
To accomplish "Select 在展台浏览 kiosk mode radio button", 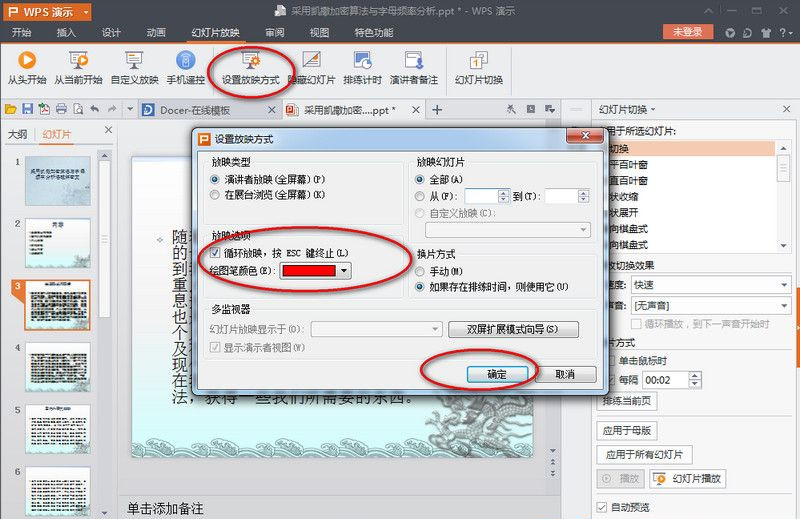I will (x=215, y=194).
